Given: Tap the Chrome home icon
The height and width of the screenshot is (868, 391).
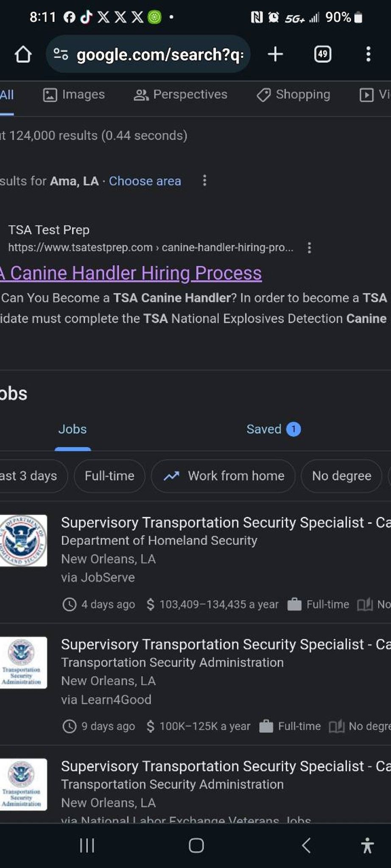Looking at the screenshot, I should [23, 54].
